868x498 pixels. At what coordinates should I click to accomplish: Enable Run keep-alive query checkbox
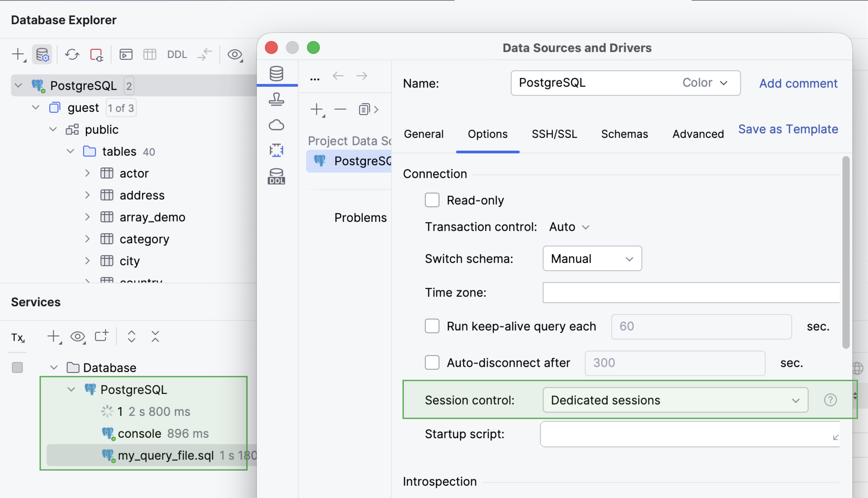432,326
